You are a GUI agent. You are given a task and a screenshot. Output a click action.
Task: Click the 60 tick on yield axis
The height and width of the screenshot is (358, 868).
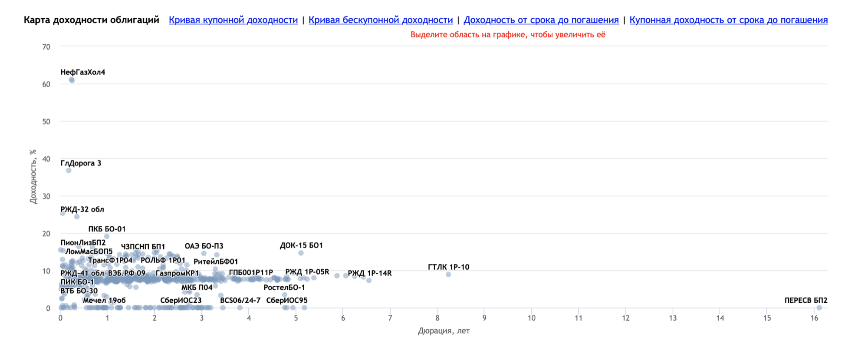[46, 84]
